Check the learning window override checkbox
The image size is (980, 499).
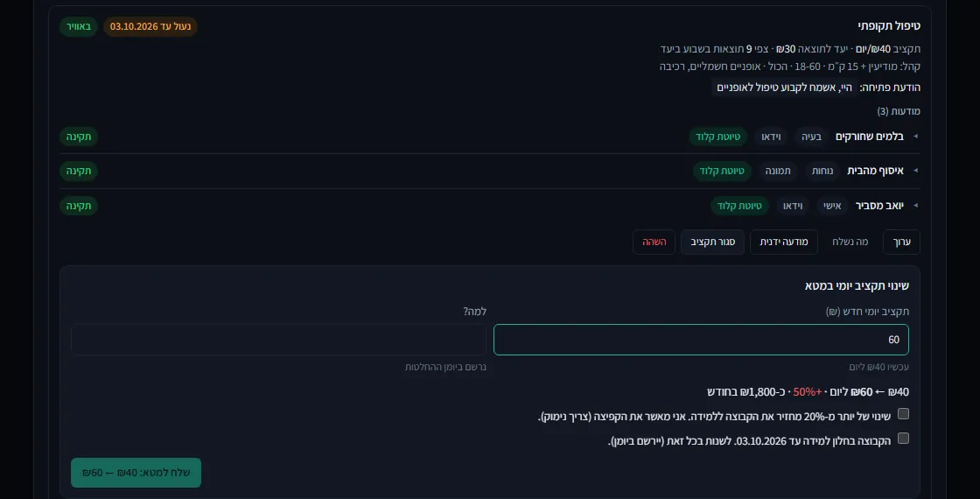(x=903, y=439)
